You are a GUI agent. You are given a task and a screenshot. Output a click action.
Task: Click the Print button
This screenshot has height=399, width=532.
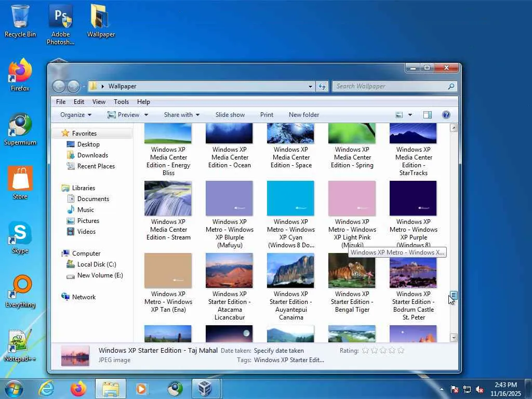267,115
